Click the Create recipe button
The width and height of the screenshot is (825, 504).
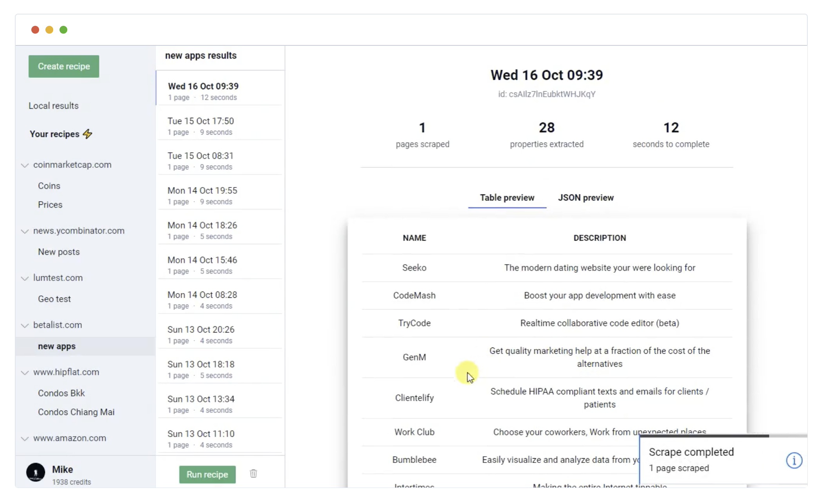point(64,66)
